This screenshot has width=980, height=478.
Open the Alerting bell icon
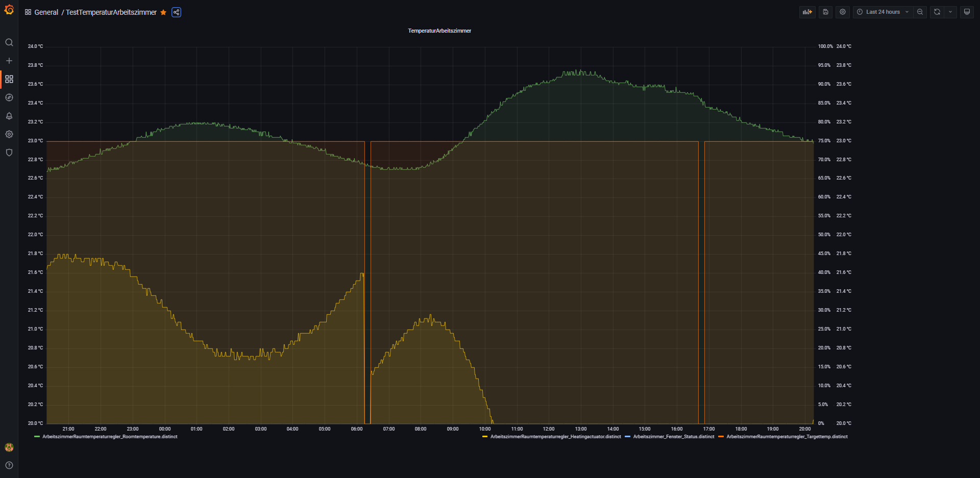[9, 116]
